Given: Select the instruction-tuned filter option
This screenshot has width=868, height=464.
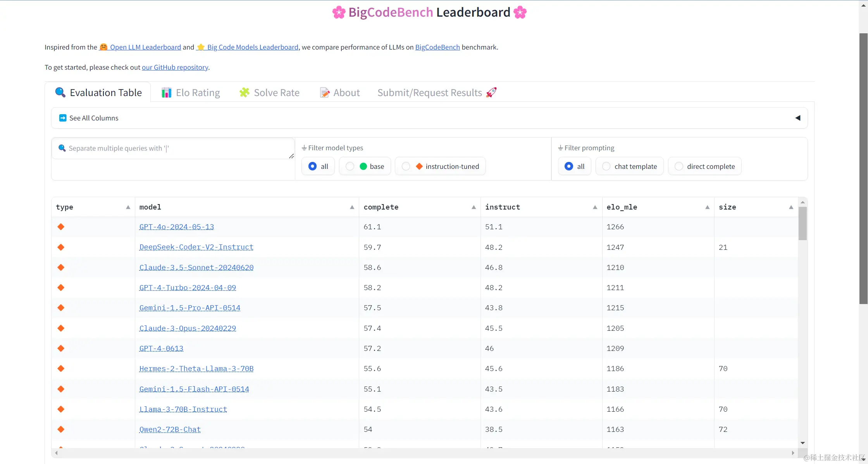Looking at the screenshot, I should [x=406, y=166].
